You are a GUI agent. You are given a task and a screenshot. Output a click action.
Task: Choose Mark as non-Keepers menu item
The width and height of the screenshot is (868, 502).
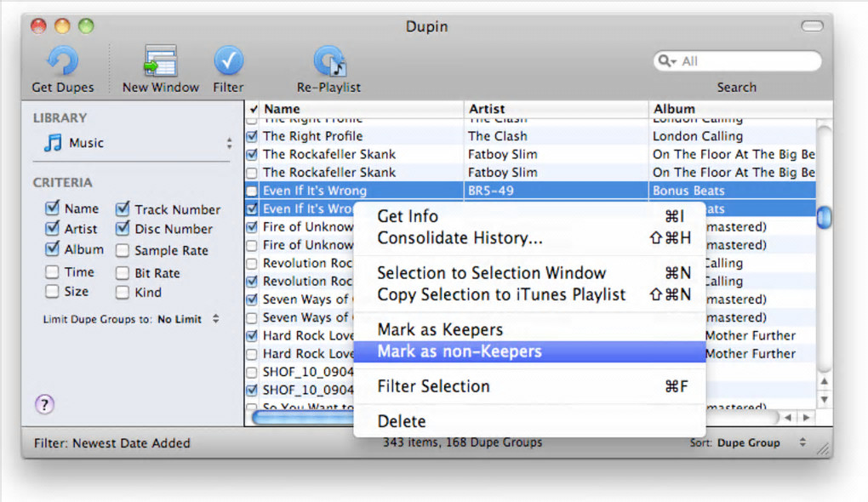[x=530, y=351]
